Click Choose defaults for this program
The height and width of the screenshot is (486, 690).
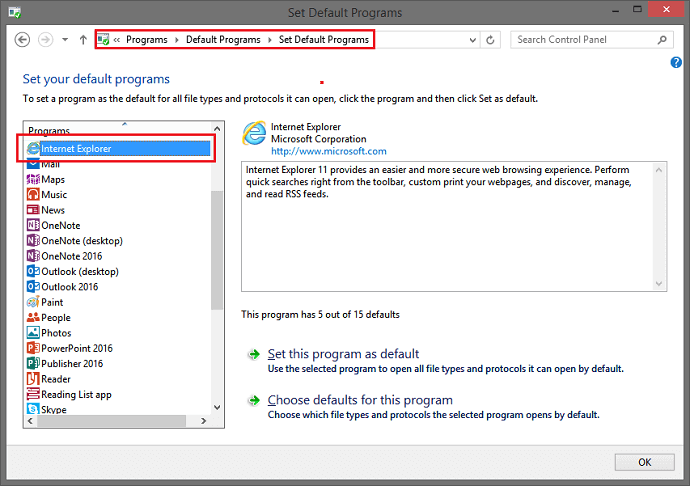(360, 400)
